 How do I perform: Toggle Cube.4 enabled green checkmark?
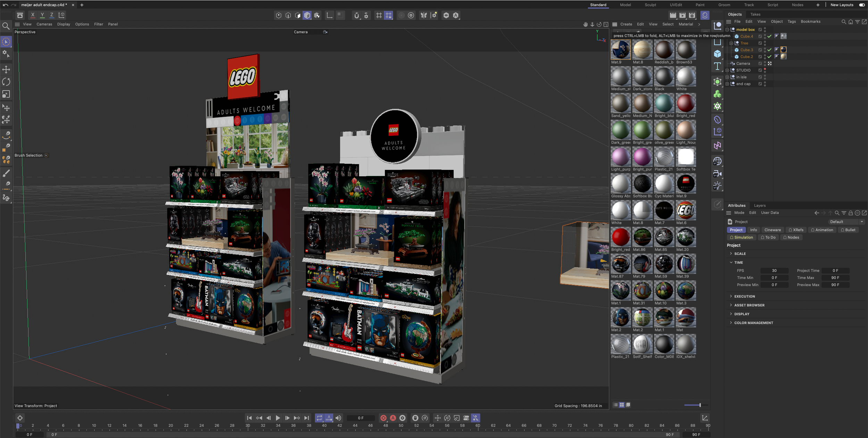(x=769, y=36)
